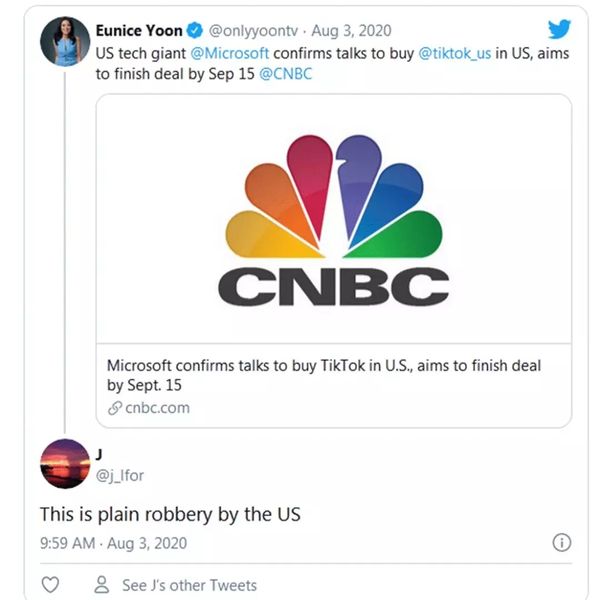Like the tweet with heart icon
This screenshot has height=600, width=600.
pyautogui.click(x=49, y=585)
